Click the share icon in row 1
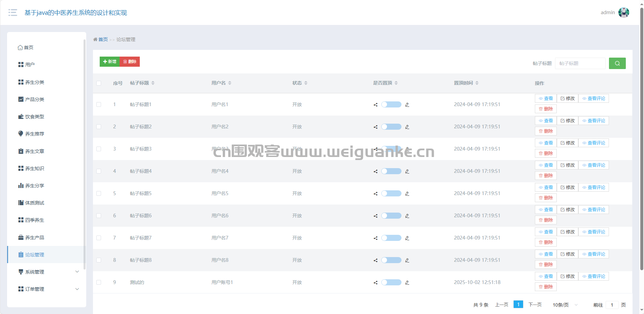The image size is (644, 314). pos(375,105)
